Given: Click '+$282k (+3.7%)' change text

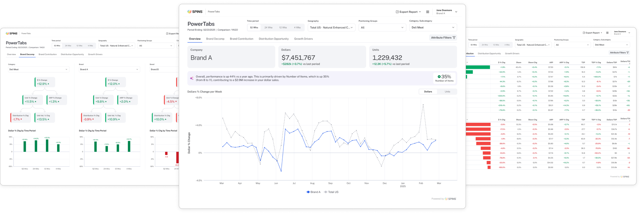Looking at the screenshot, I should point(291,64).
